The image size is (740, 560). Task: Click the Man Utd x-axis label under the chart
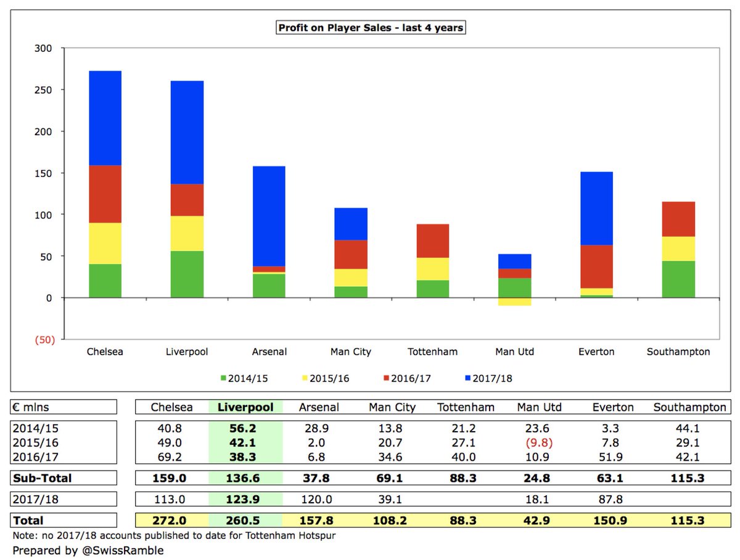515,352
